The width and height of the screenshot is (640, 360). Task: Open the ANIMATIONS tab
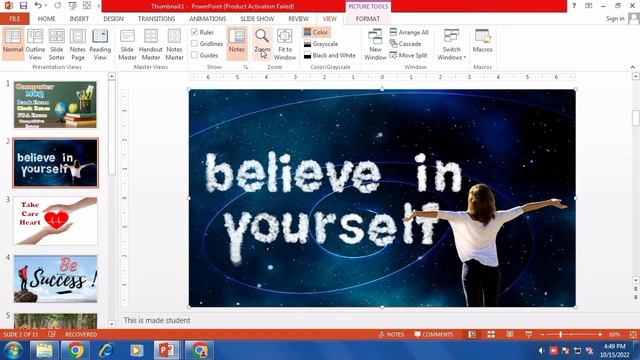207,19
